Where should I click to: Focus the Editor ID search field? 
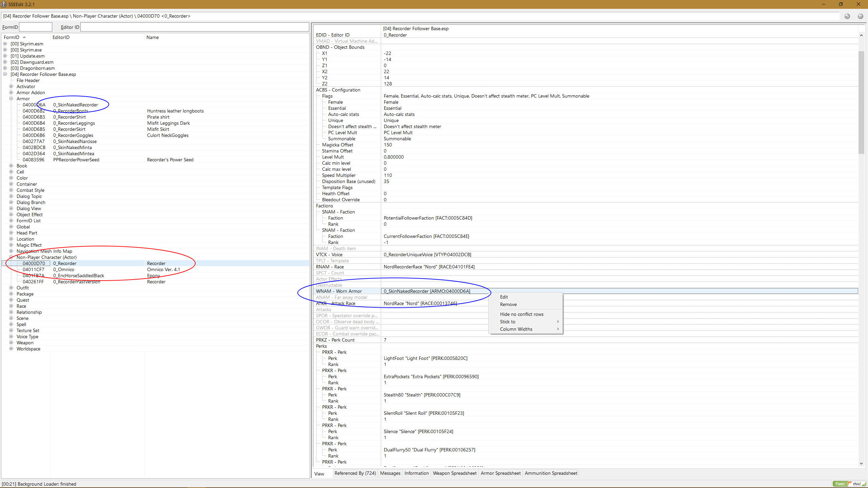coord(195,27)
